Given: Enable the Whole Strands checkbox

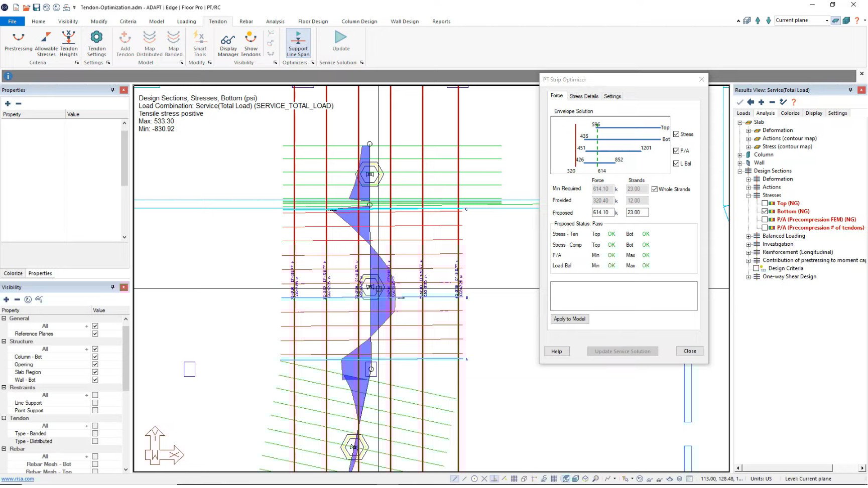Looking at the screenshot, I should 654,189.
